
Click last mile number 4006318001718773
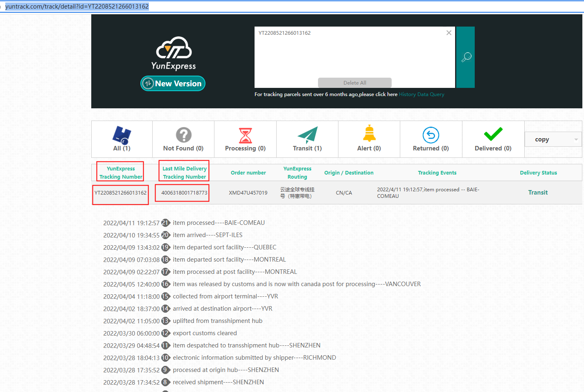184,193
